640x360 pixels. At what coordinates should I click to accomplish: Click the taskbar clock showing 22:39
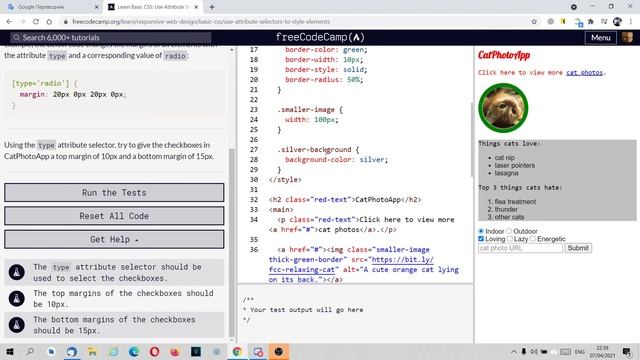coord(602,351)
